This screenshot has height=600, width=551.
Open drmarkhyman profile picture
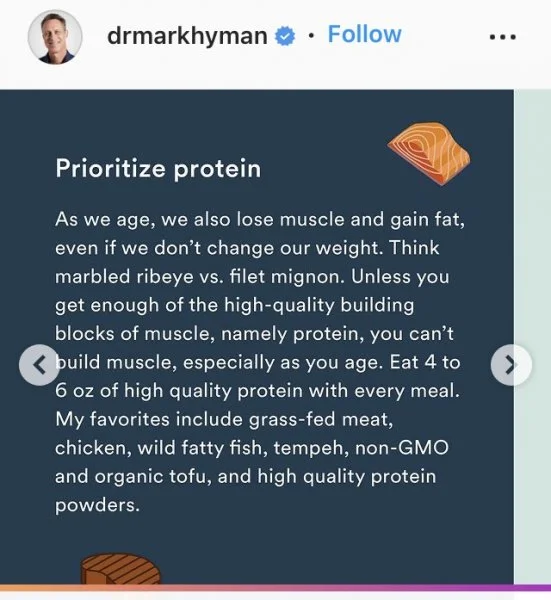pos(55,37)
